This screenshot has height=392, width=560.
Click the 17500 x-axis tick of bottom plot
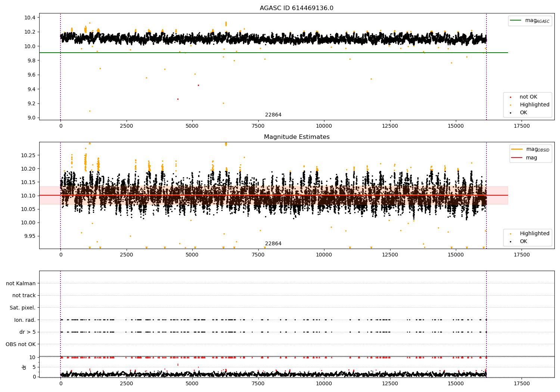(522, 383)
